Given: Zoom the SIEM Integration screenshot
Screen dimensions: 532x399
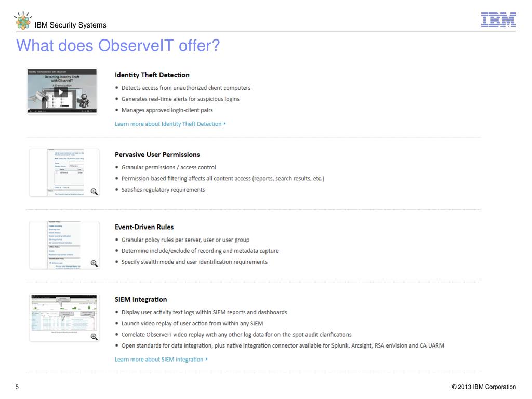Looking at the screenshot, I should pyautogui.click(x=94, y=337).
